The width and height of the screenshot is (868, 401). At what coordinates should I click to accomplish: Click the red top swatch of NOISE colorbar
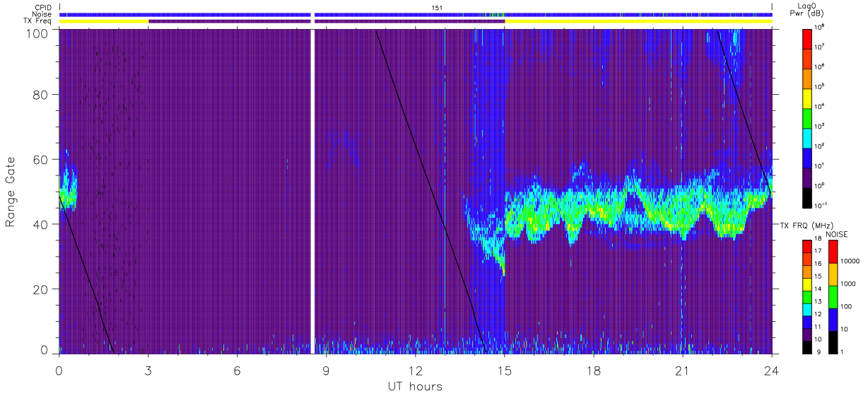[x=832, y=252]
